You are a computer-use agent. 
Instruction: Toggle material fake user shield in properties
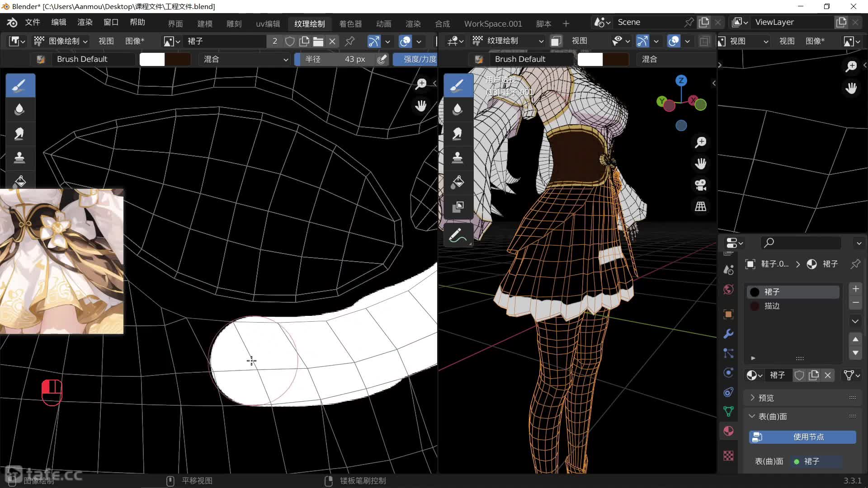coord(799,375)
